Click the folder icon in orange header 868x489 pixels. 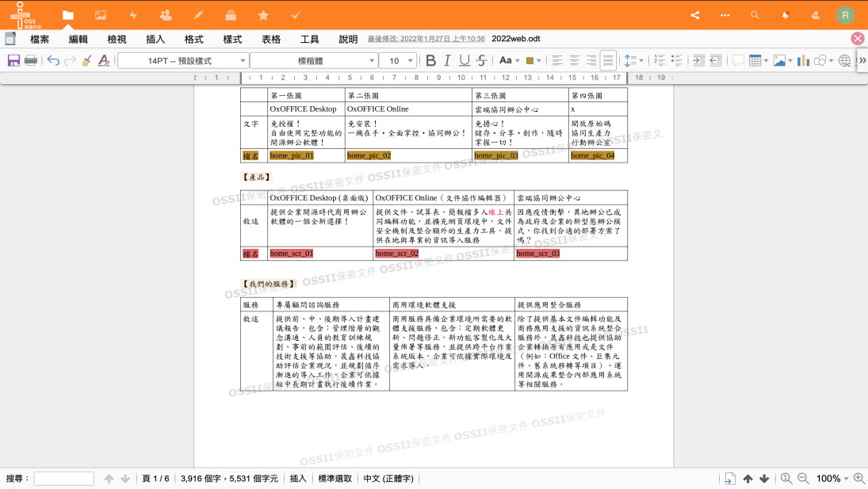pyautogui.click(x=68, y=15)
